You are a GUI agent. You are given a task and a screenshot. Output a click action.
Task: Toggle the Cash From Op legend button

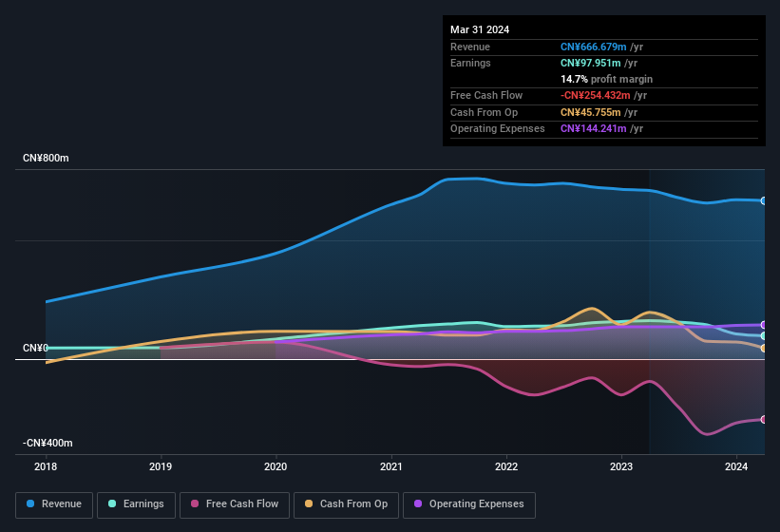346,504
